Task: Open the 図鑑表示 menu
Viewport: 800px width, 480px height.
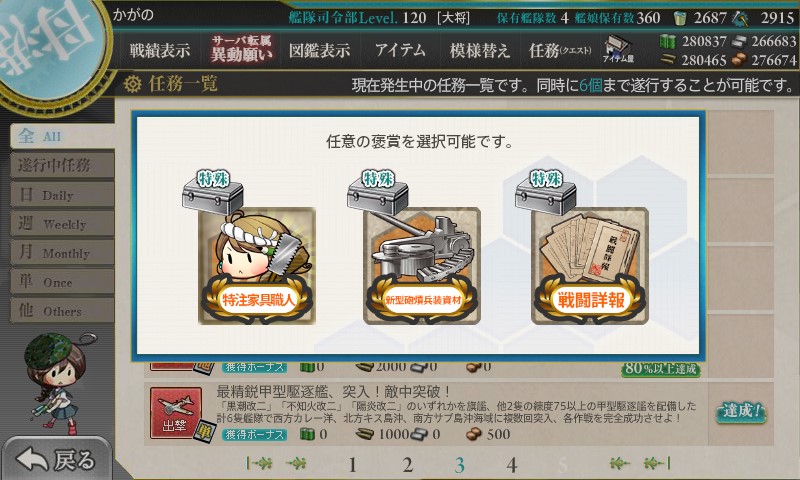Action: click(x=319, y=50)
